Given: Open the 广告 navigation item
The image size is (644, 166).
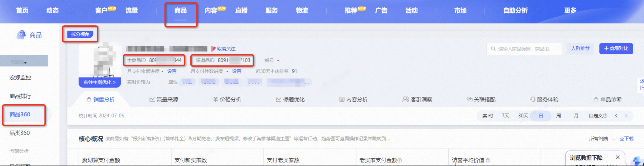Looking at the screenshot, I should [381, 10].
